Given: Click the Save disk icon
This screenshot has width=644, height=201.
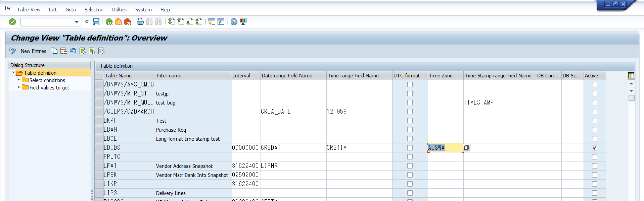Looking at the screenshot, I should tap(96, 22).
